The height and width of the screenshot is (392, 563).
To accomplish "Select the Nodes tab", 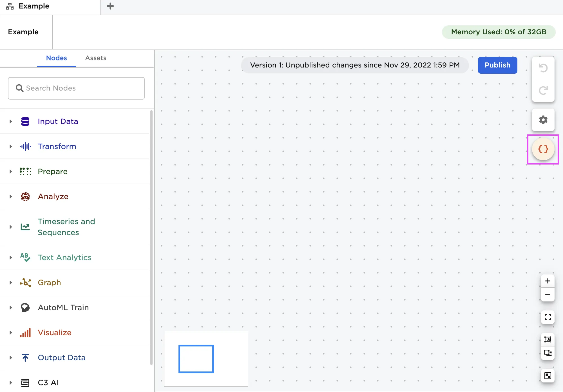I will click(x=56, y=58).
